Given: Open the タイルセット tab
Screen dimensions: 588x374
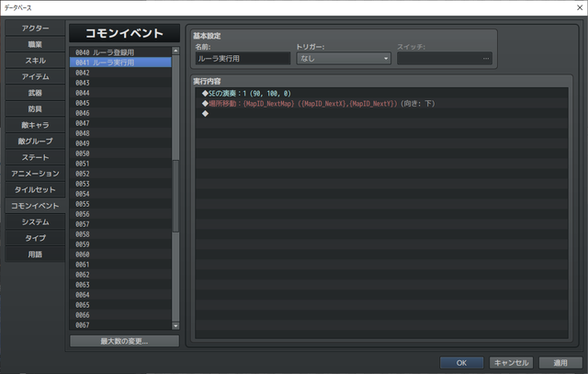Looking at the screenshot, I should (x=35, y=190).
